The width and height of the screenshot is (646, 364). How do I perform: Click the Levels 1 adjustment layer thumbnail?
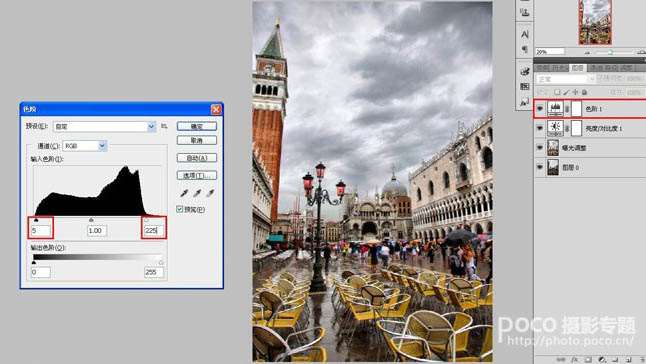[x=555, y=109]
